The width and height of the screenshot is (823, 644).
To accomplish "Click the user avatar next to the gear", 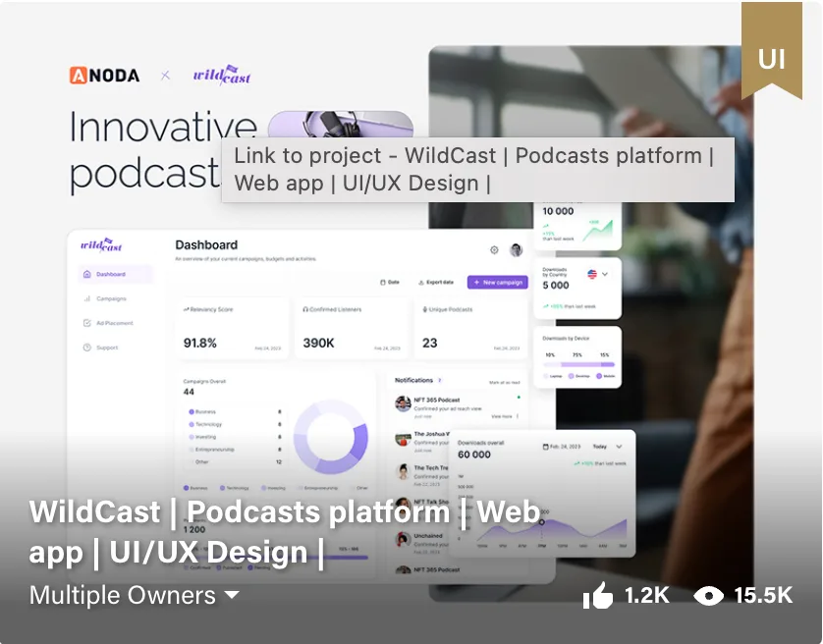I will pos(517,249).
